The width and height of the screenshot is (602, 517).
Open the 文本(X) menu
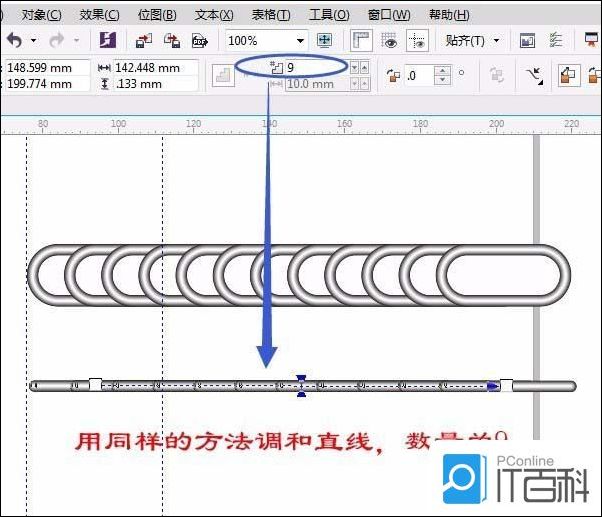(214, 15)
